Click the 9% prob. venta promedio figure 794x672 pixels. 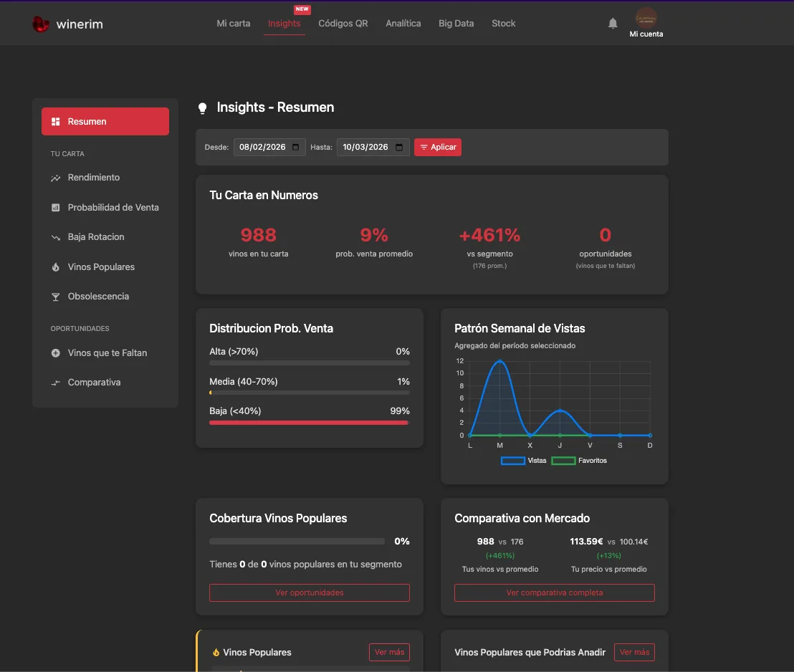point(374,235)
